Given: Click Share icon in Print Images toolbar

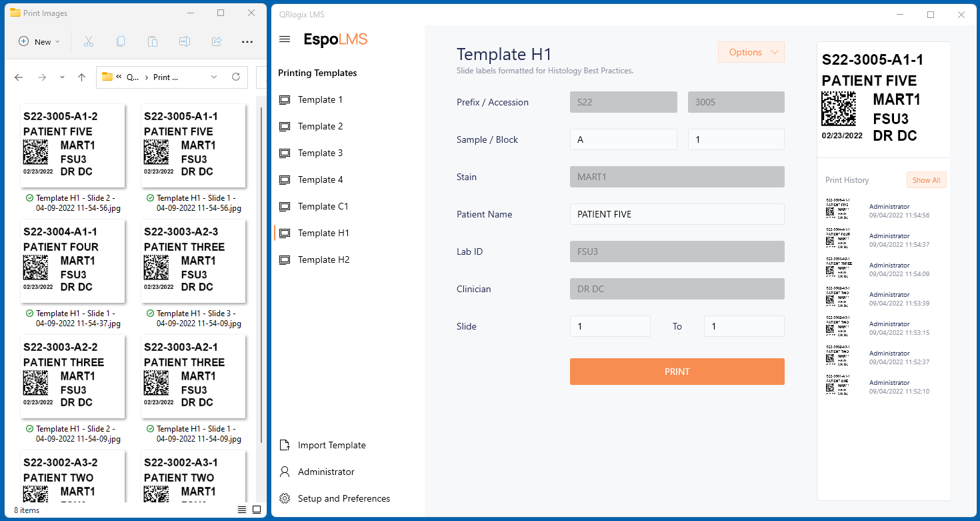Looking at the screenshot, I should [x=217, y=41].
